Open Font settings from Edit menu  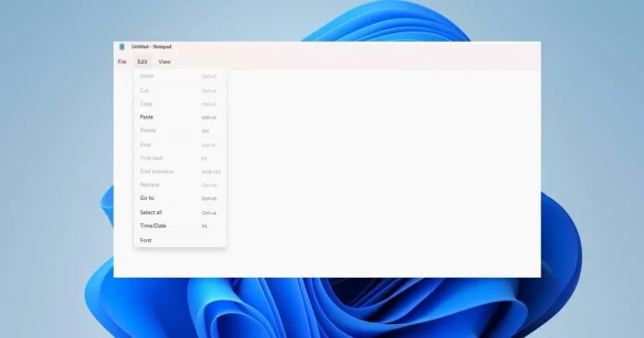[x=180, y=240]
